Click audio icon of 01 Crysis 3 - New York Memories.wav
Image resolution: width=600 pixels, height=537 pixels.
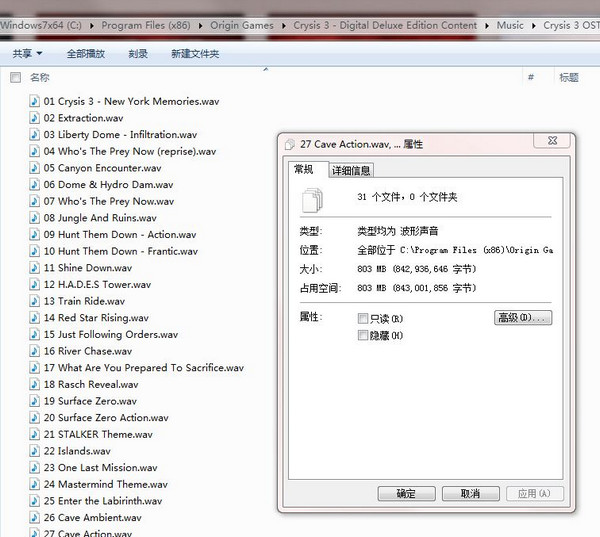coord(34,101)
